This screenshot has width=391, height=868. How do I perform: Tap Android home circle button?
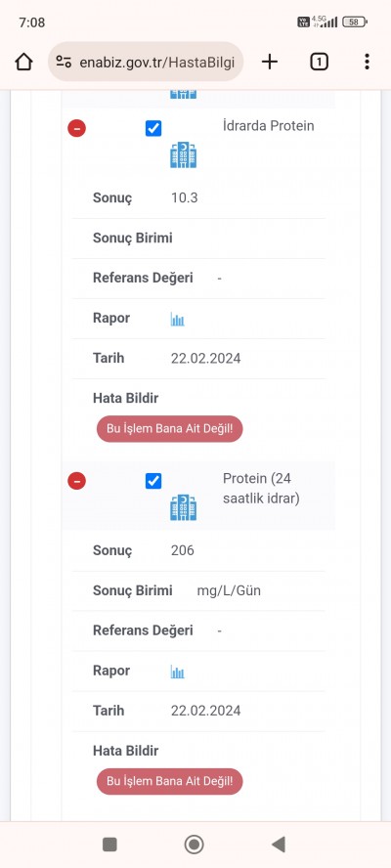click(194, 845)
